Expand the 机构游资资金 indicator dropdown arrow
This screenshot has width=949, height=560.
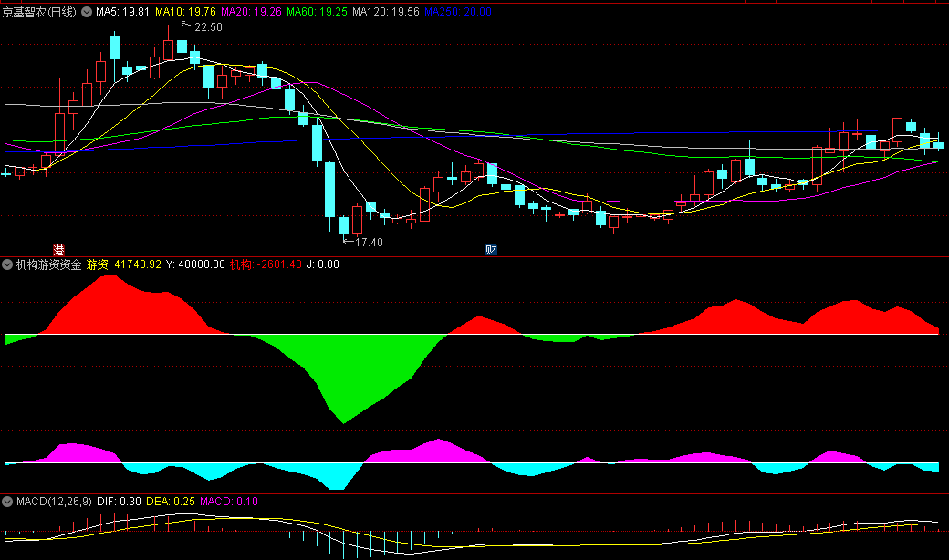(x=7, y=264)
